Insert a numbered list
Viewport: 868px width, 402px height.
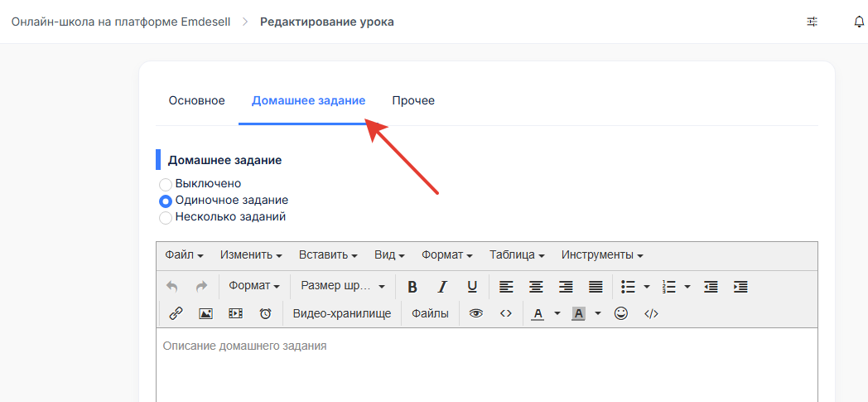click(x=668, y=286)
